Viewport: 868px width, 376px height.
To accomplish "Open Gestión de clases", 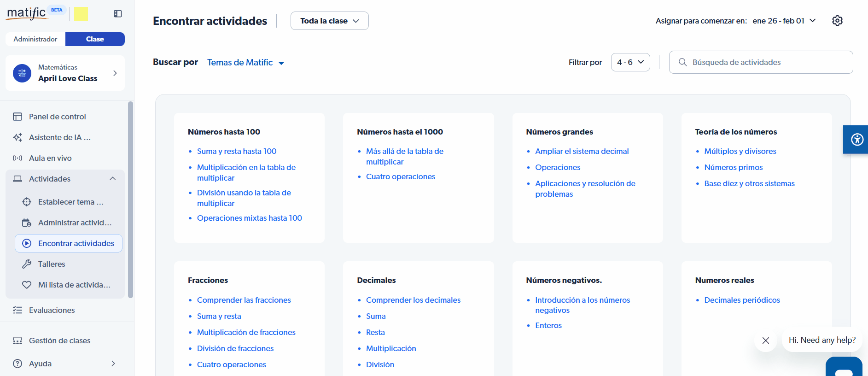I will point(60,341).
